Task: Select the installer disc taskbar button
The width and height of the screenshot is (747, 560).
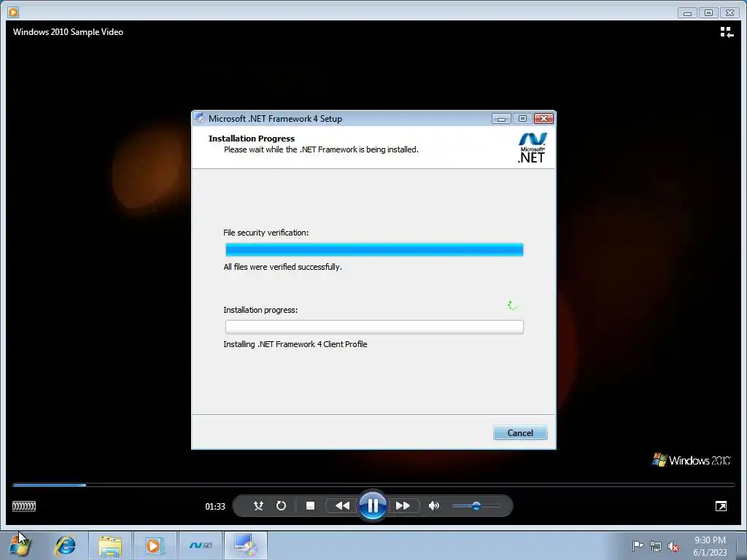Action: tap(246, 545)
